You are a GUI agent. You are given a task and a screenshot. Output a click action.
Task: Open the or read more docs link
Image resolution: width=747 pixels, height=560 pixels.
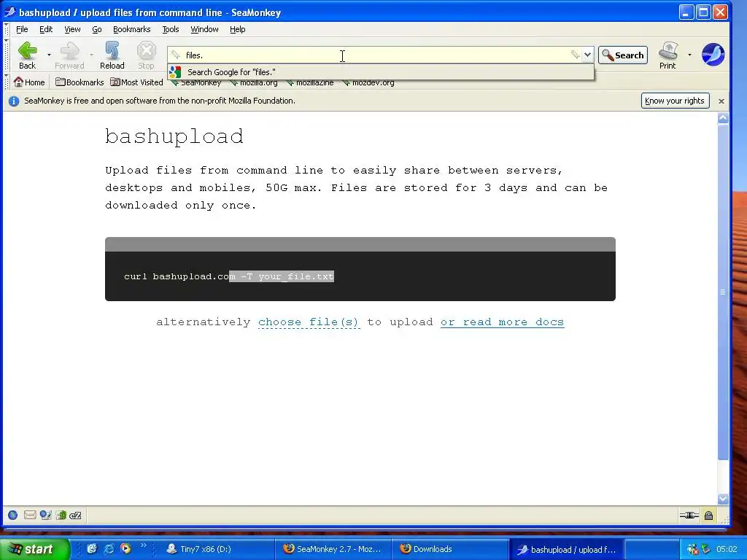coord(502,322)
